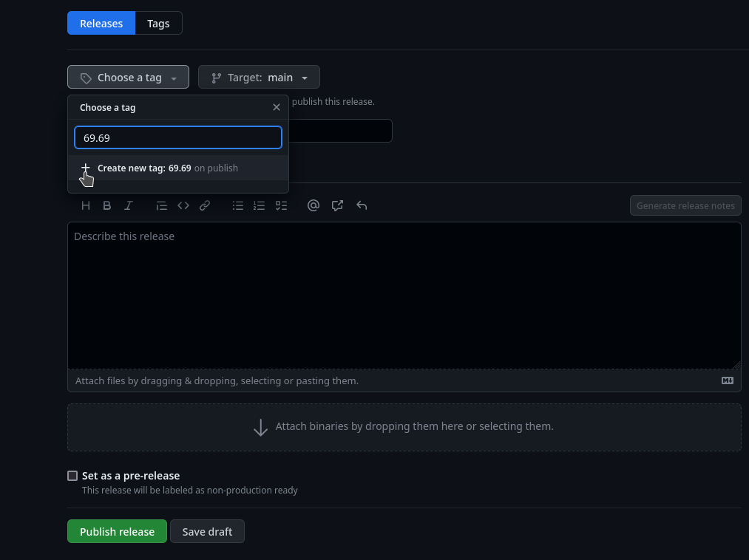This screenshot has width=749, height=560.
Task: Insert heading with the H icon
Action: 86,205
